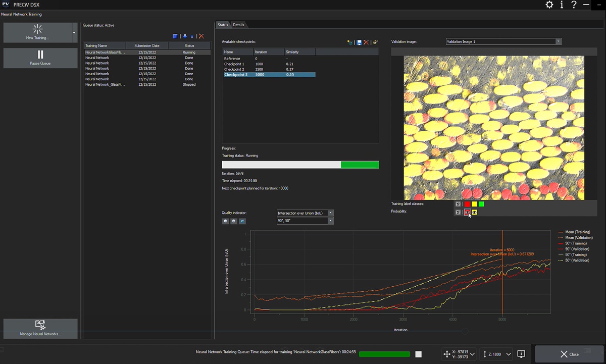
Task: Delete selected training from queue
Action: click(x=201, y=36)
